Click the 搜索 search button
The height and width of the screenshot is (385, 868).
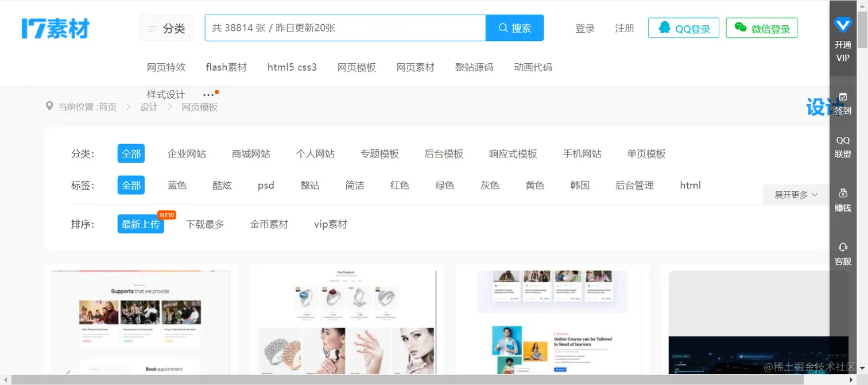click(514, 28)
